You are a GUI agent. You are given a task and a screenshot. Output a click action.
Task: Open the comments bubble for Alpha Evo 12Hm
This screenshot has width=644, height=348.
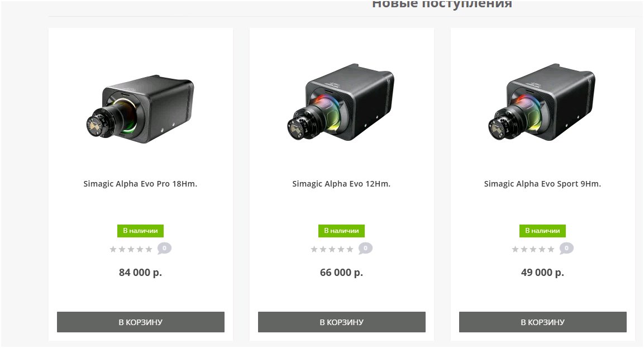(x=365, y=249)
